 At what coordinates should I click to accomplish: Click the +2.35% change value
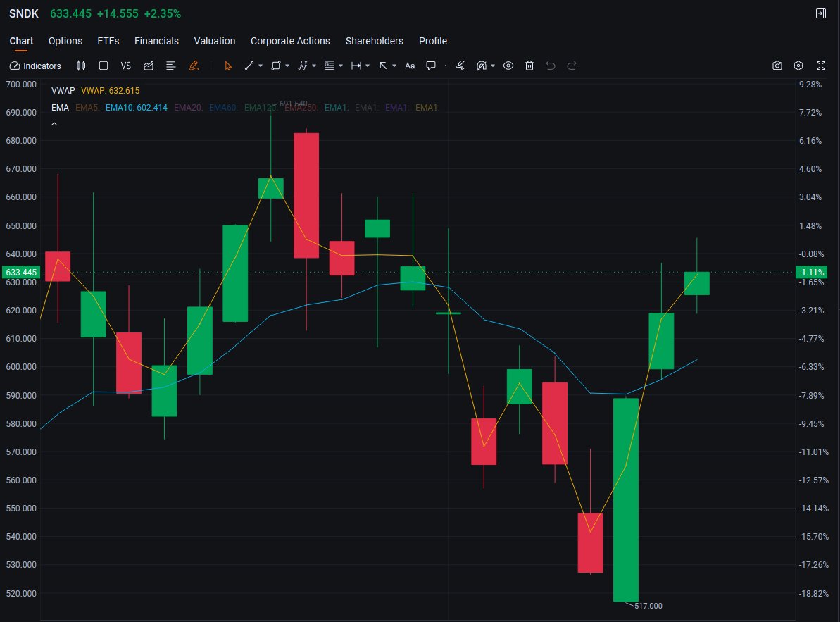click(x=163, y=14)
